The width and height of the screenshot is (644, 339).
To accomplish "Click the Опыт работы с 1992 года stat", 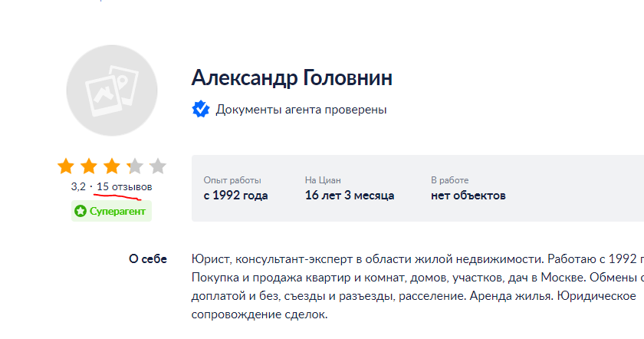I will pyautogui.click(x=236, y=189).
